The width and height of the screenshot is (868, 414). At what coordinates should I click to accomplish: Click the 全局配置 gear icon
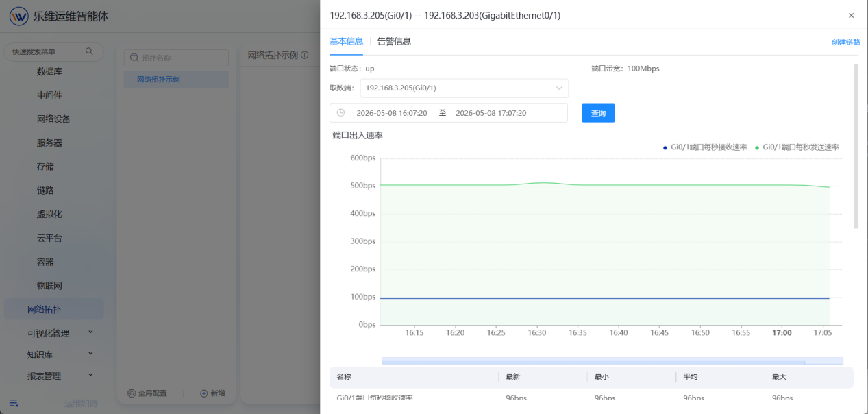[132, 393]
